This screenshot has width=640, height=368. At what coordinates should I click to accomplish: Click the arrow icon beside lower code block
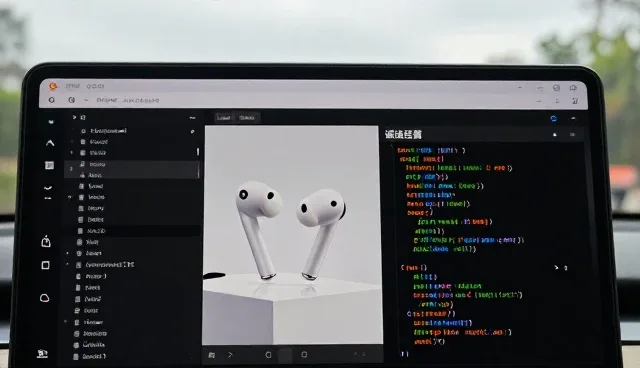[x=556, y=268]
